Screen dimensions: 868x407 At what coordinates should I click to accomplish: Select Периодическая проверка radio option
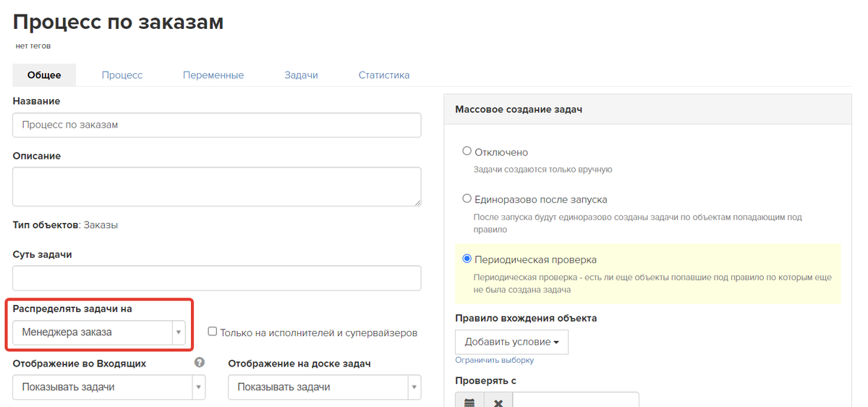(467, 259)
